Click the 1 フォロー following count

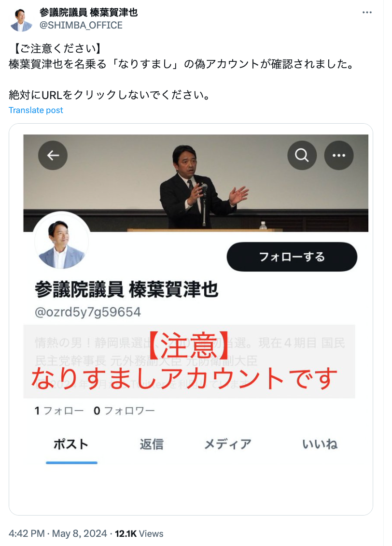coord(59,411)
